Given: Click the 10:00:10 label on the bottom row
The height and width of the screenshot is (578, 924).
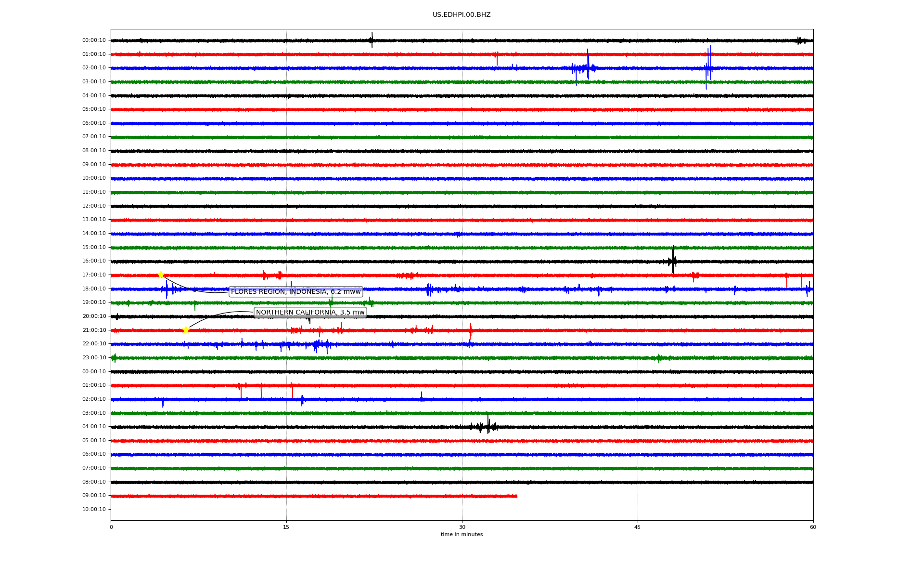Looking at the screenshot, I should click(94, 510).
